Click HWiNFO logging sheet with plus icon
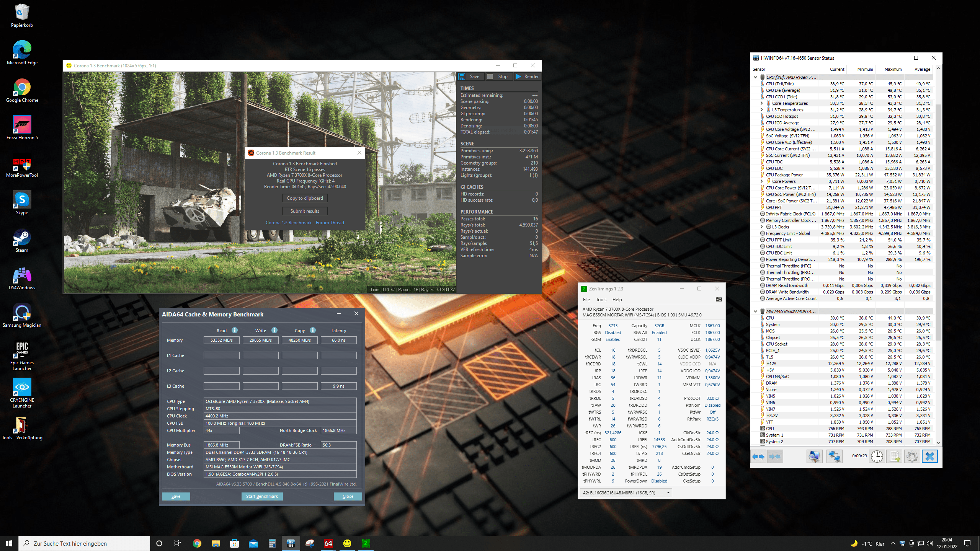Image resolution: width=980 pixels, height=551 pixels. pos(894,456)
